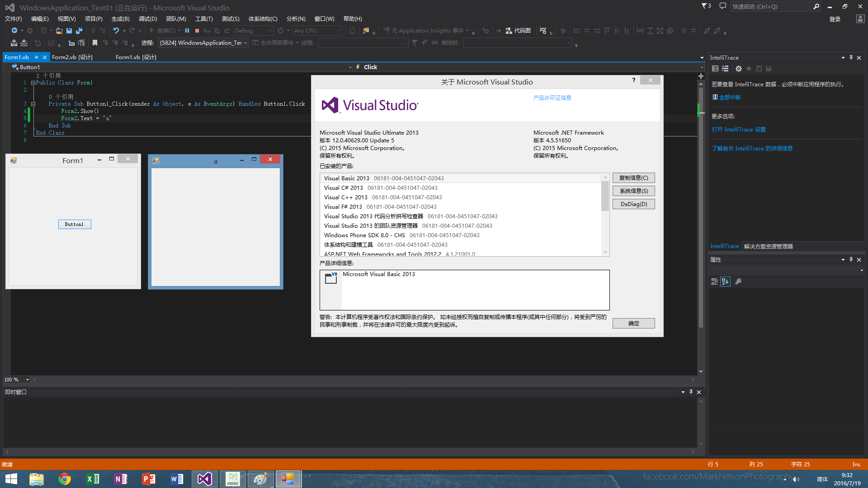Click the DxDiag(D) button

click(x=633, y=204)
